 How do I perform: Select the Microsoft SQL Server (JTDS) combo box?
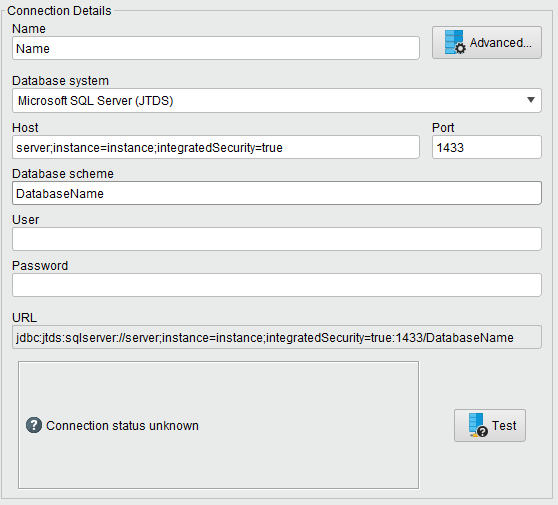pyautogui.click(x=277, y=100)
